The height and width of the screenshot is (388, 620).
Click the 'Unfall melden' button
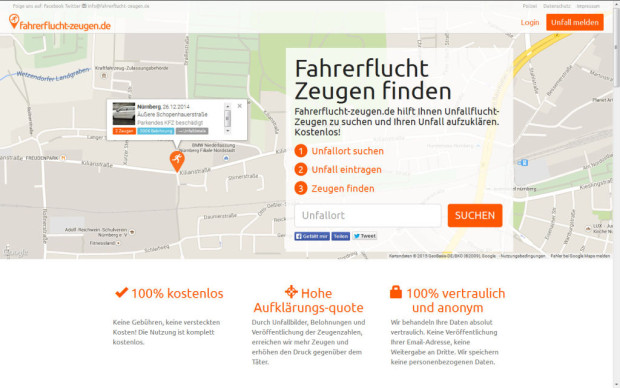coord(575,23)
